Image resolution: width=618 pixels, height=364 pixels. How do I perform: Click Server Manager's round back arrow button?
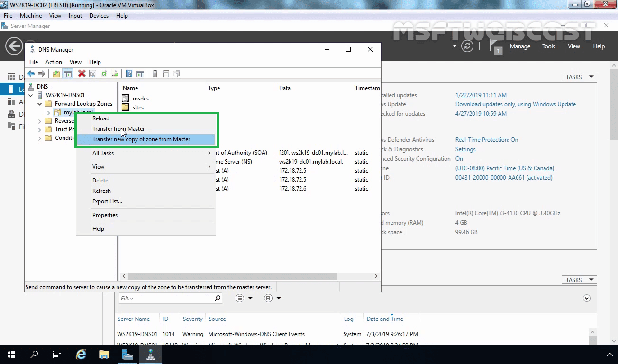pos(14,46)
